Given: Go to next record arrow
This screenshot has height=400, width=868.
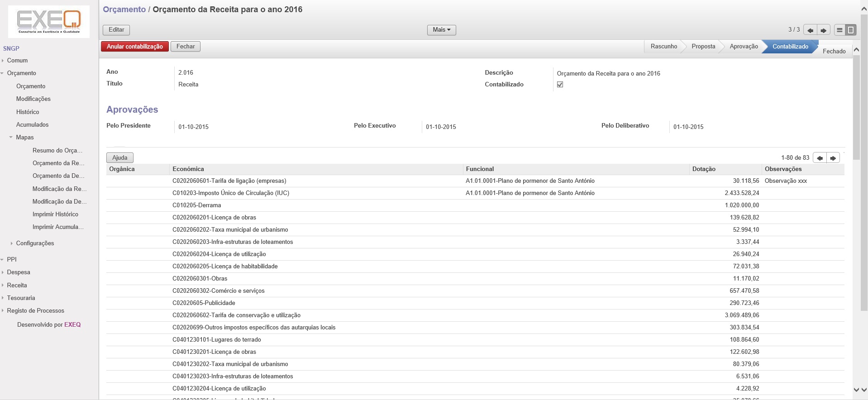Looking at the screenshot, I should coord(824,30).
